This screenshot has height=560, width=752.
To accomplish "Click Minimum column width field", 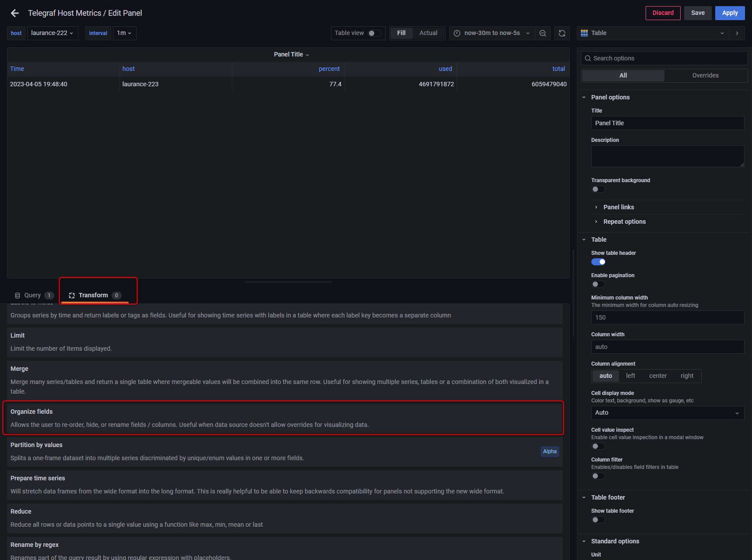I will 668,317.
